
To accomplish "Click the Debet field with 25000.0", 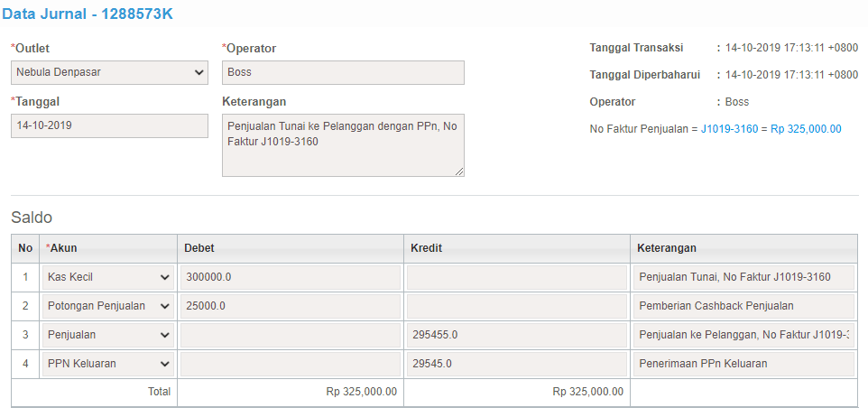I will click(290, 306).
